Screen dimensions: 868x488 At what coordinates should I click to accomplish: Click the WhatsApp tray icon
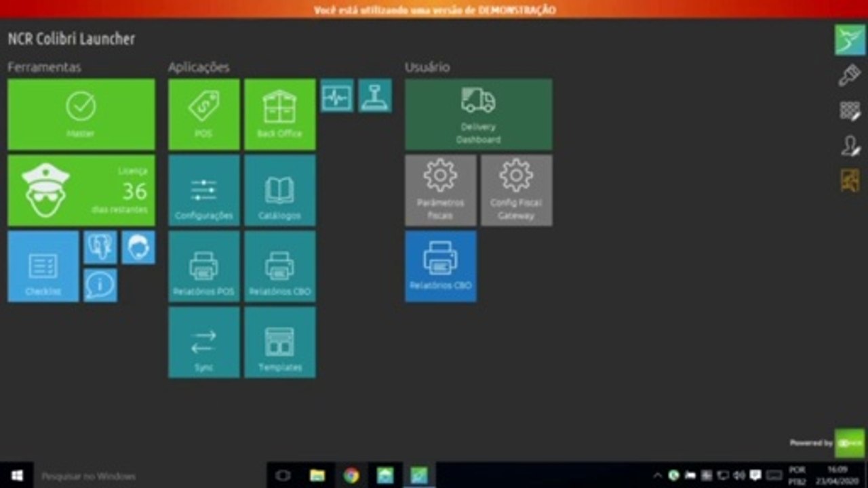pos(673,476)
